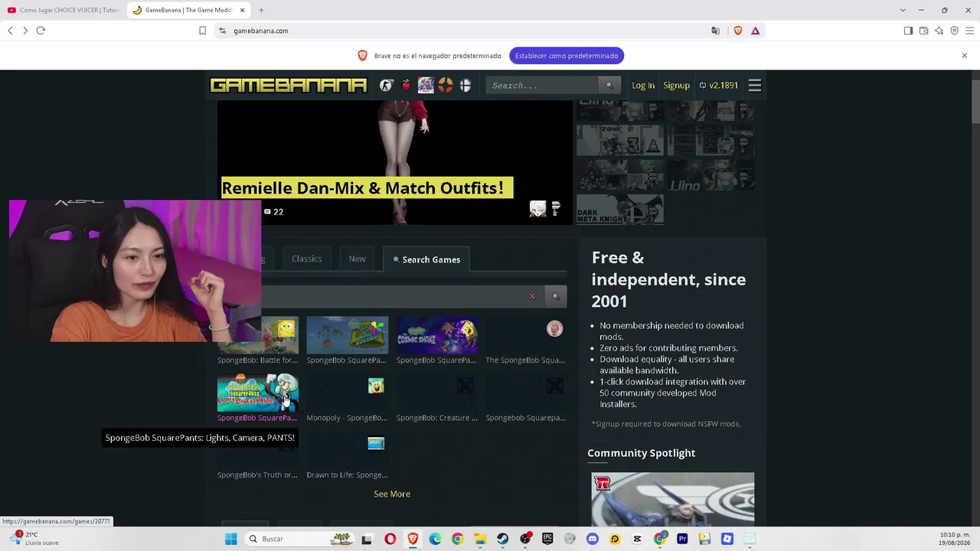Click the translate page icon in address bar
The image size is (980, 551).
[716, 31]
